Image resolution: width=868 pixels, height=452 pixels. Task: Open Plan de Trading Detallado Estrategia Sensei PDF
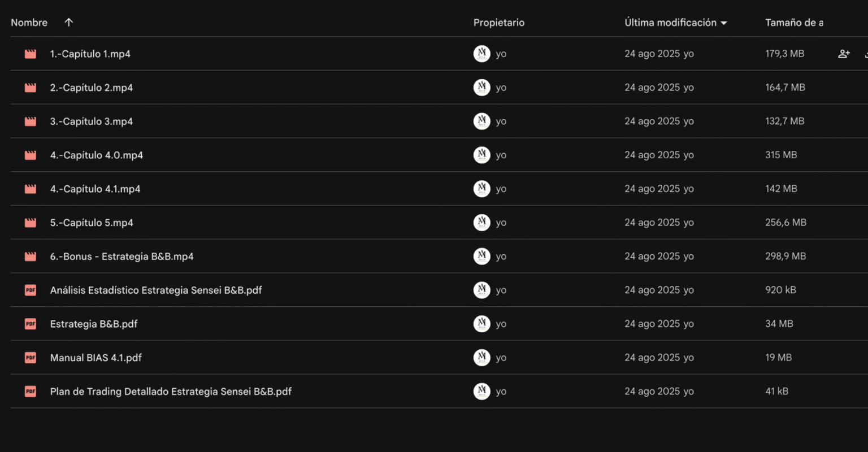coord(171,391)
